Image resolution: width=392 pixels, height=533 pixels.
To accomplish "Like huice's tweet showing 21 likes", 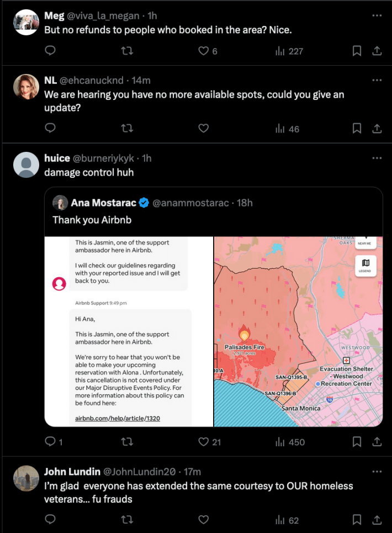I will (x=203, y=442).
